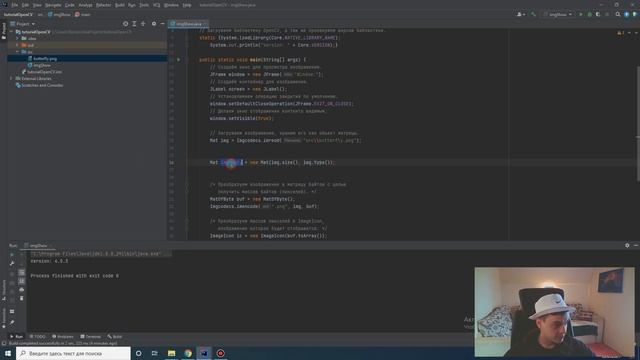Open the File menu
The width and height of the screenshot is (640, 360).
tap(15, 5)
